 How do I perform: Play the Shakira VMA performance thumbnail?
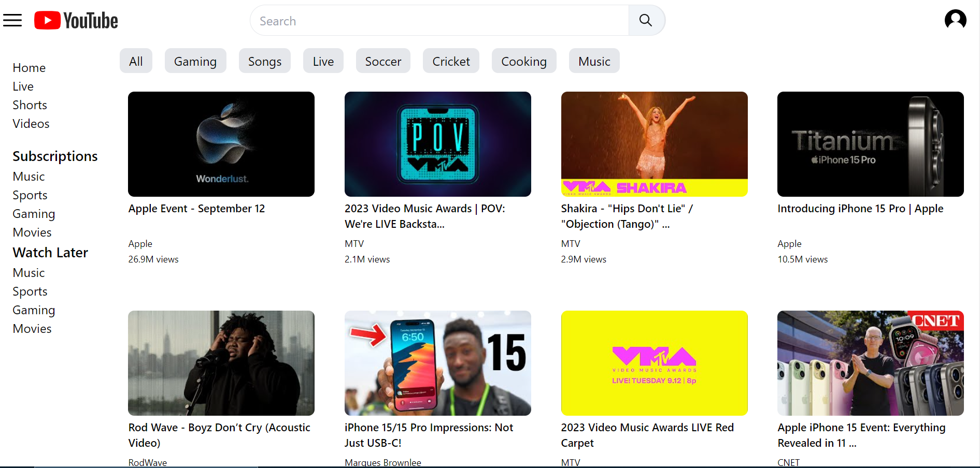pyautogui.click(x=655, y=144)
